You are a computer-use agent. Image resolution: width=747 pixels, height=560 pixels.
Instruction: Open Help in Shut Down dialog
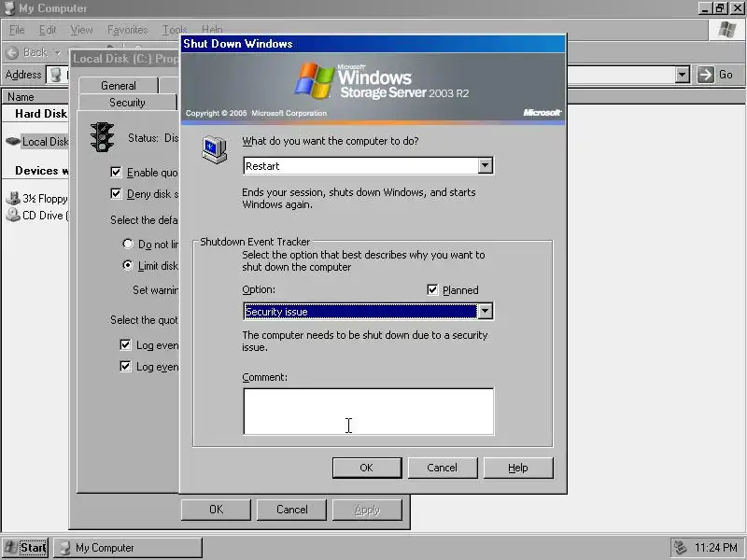tap(518, 468)
